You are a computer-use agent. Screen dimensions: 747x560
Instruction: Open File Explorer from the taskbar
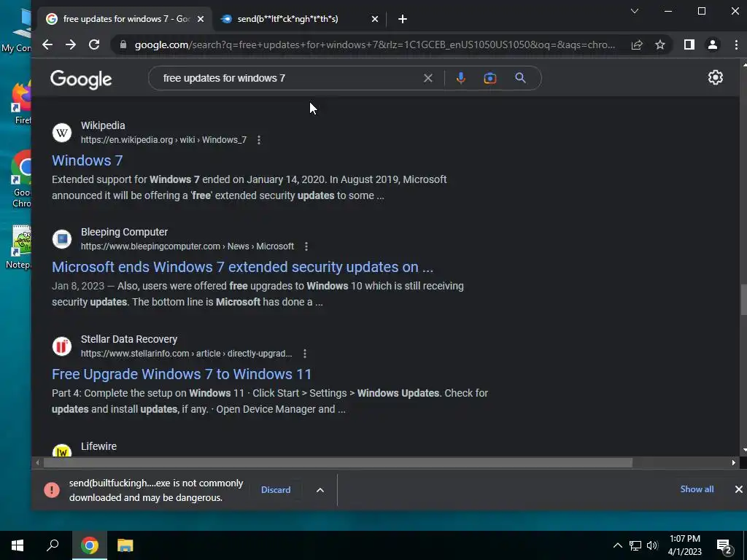(125, 545)
